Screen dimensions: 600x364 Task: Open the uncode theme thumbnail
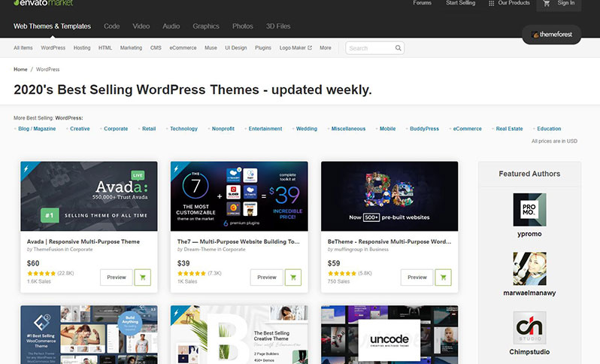click(389, 335)
